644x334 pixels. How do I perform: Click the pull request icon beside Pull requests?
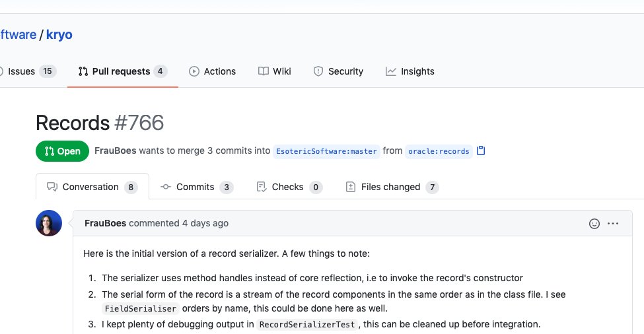(83, 71)
